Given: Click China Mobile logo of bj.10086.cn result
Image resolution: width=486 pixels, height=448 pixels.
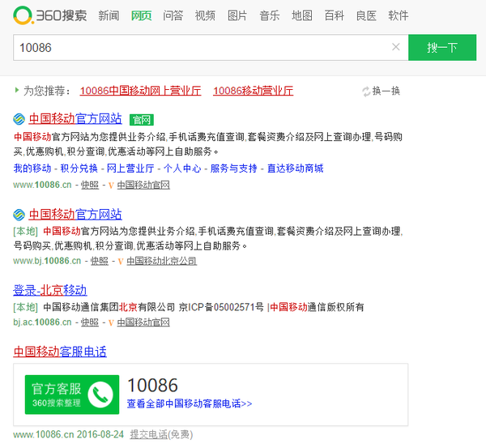Looking at the screenshot, I should coord(19,215).
